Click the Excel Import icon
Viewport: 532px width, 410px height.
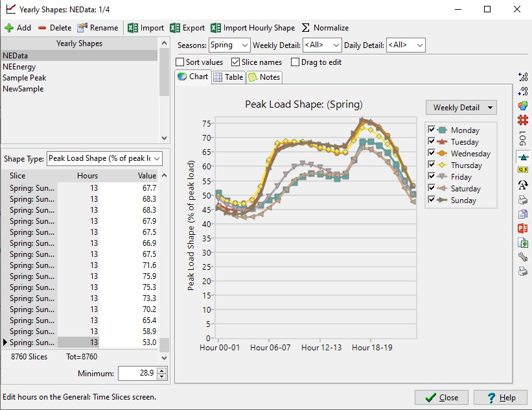click(x=133, y=28)
